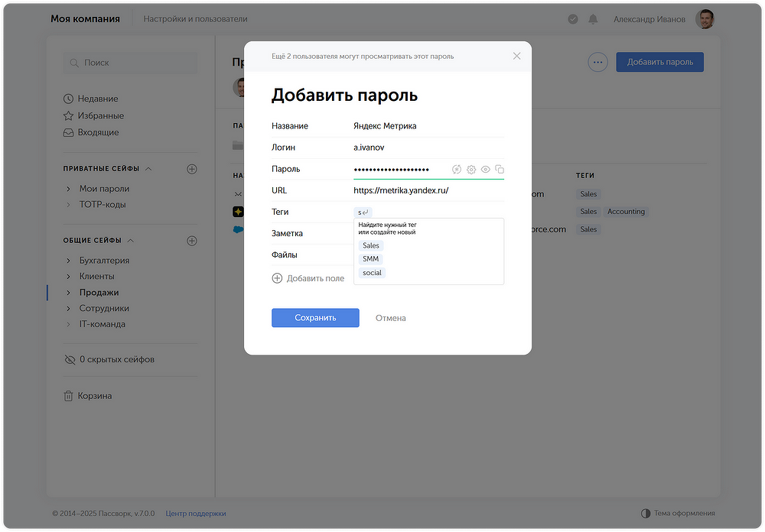This screenshot has height=532, width=765.
Task: Select the Sales tag suggestion
Action: (371, 245)
